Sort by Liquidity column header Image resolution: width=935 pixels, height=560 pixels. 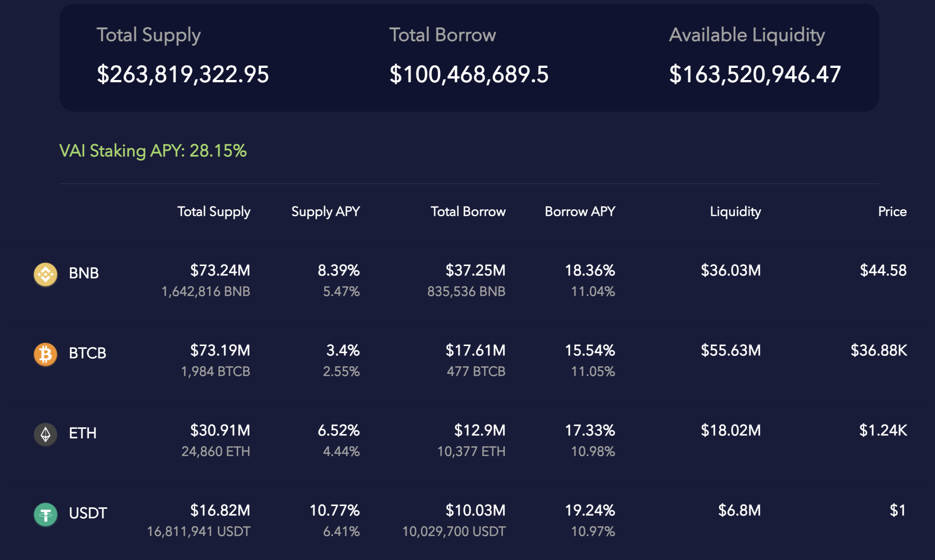pos(735,212)
